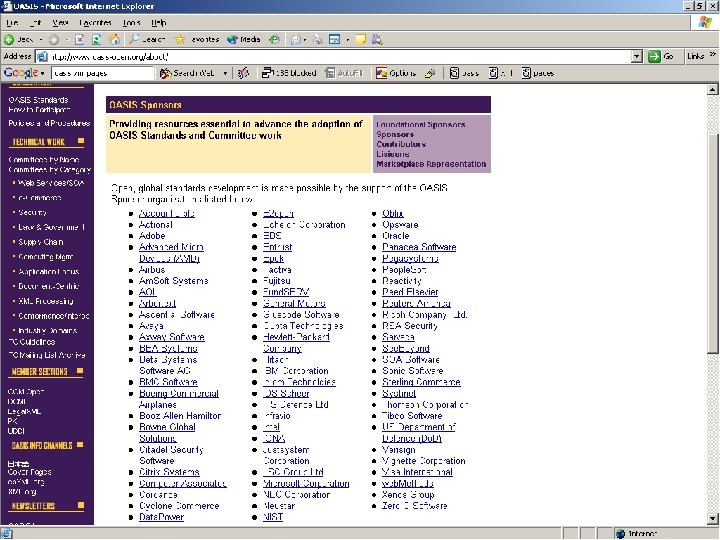Image resolution: width=720 pixels, height=540 pixels.
Task: Open the Booz Allen Hamilton link
Action: click(x=180, y=416)
